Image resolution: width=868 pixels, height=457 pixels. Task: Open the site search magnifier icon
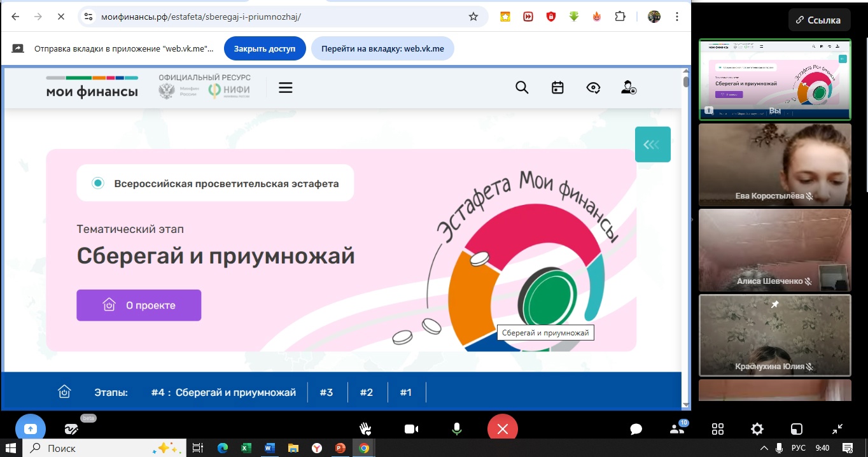click(522, 88)
